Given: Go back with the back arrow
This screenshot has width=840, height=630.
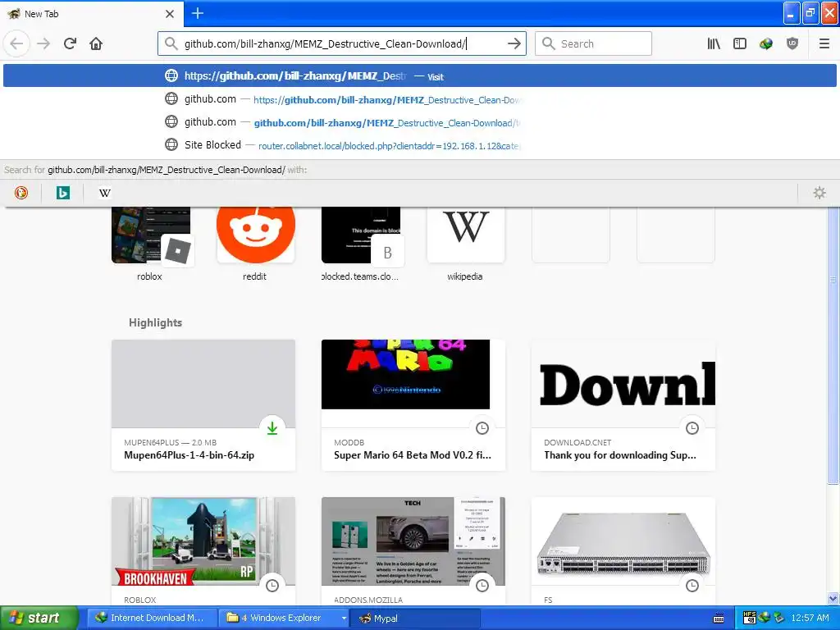Looking at the screenshot, I should (16, 43).
